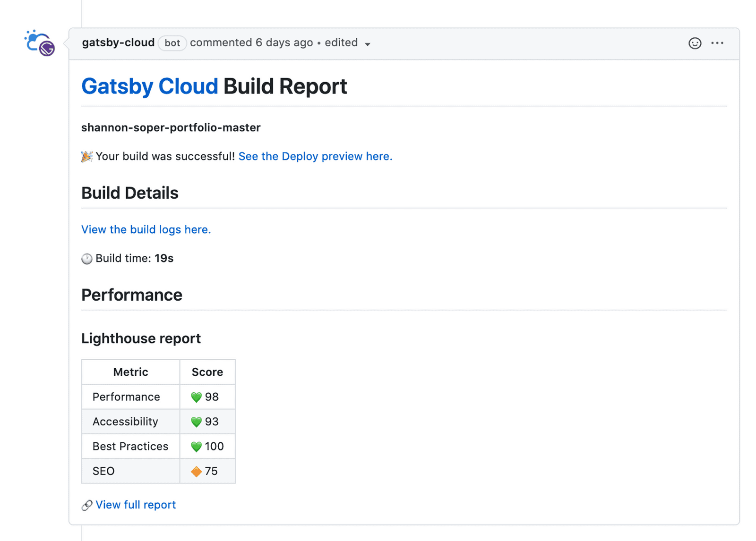Click the 'commented 6 days ago' timestamp
Viewport: 756px width, 541px height.
[251, 42]
